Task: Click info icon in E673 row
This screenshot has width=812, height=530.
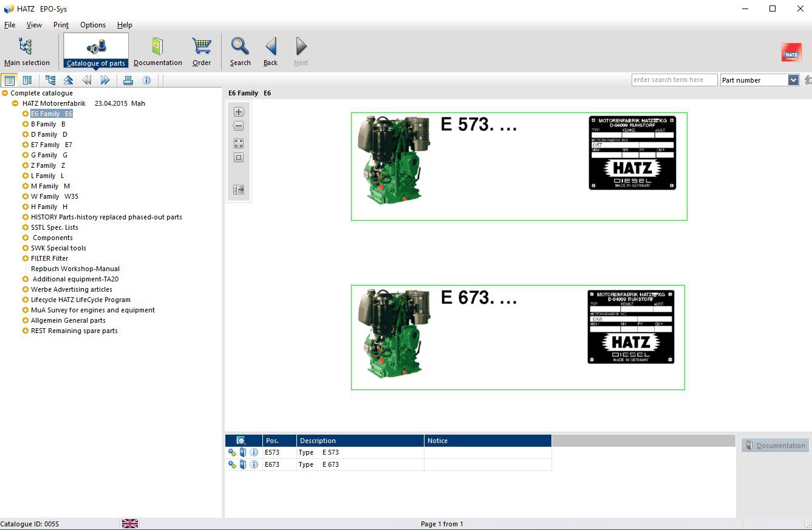Action: [254, 464]
